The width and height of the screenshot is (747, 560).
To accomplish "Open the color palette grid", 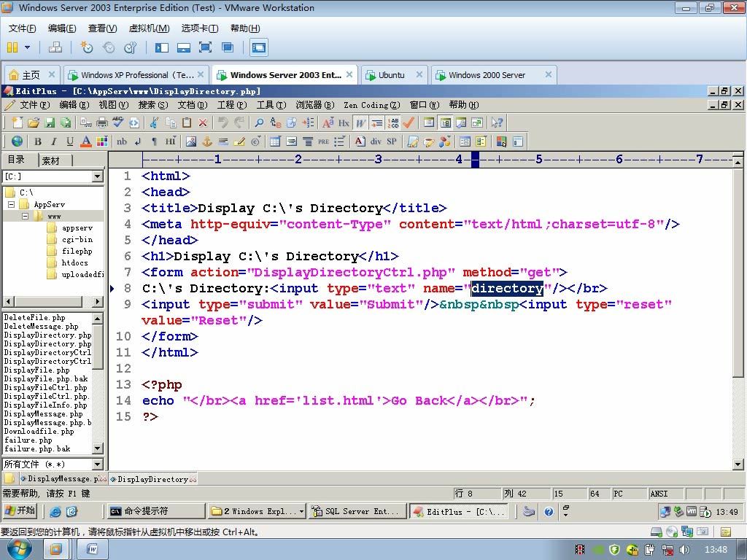I will (x=102, y=141).
